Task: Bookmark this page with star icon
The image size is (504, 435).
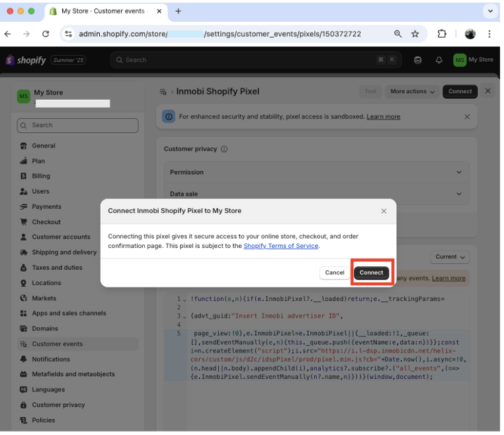Action: point(415,34)
